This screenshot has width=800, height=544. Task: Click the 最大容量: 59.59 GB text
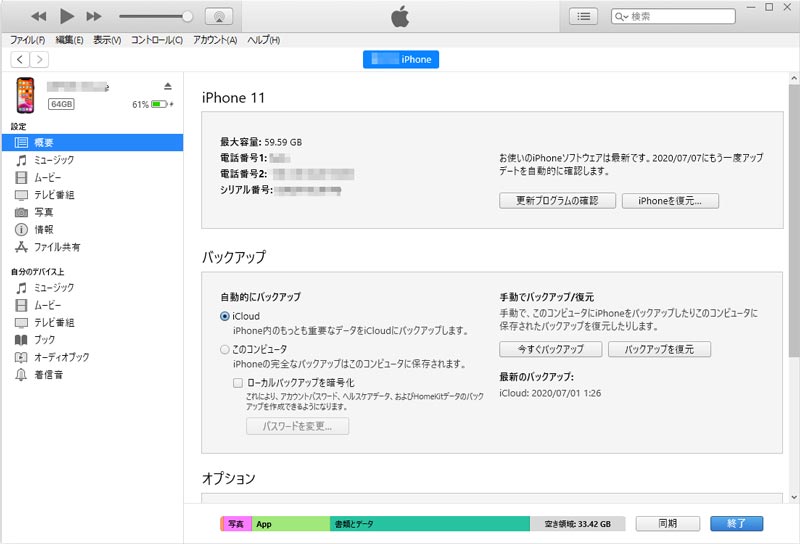pyautogui.click(x=261, y=142)
